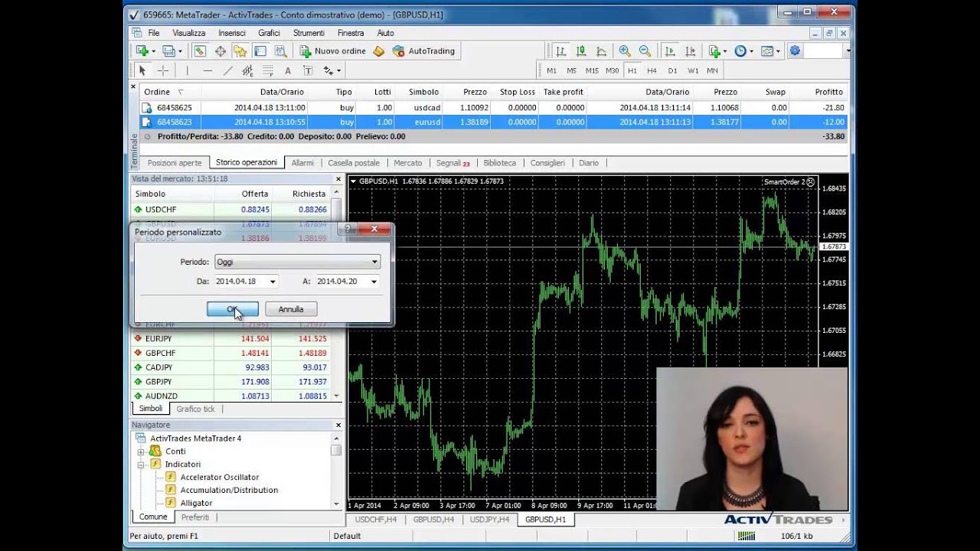
Task: Select the D1 timeframe button
Action: [x=672, y=70]
